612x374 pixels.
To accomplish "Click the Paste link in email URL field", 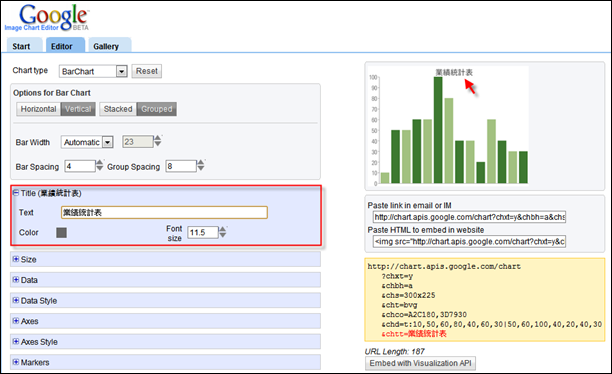I will tap(469, 217).
